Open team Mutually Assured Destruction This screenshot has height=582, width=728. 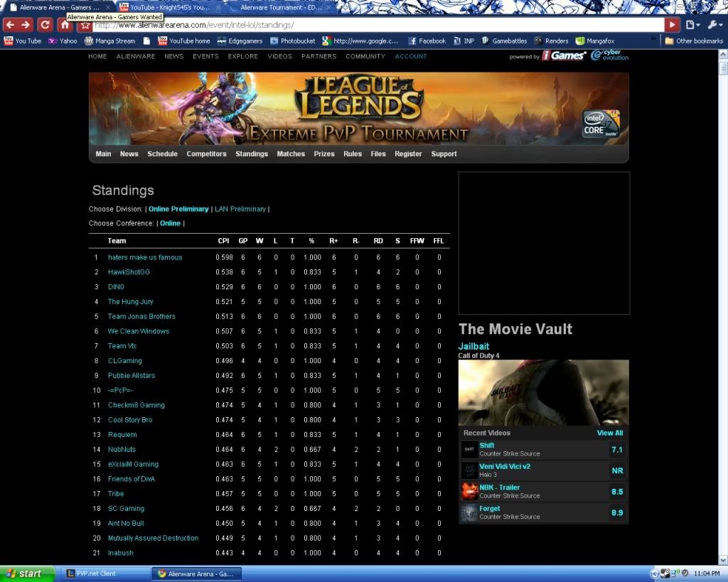[154, 538]
